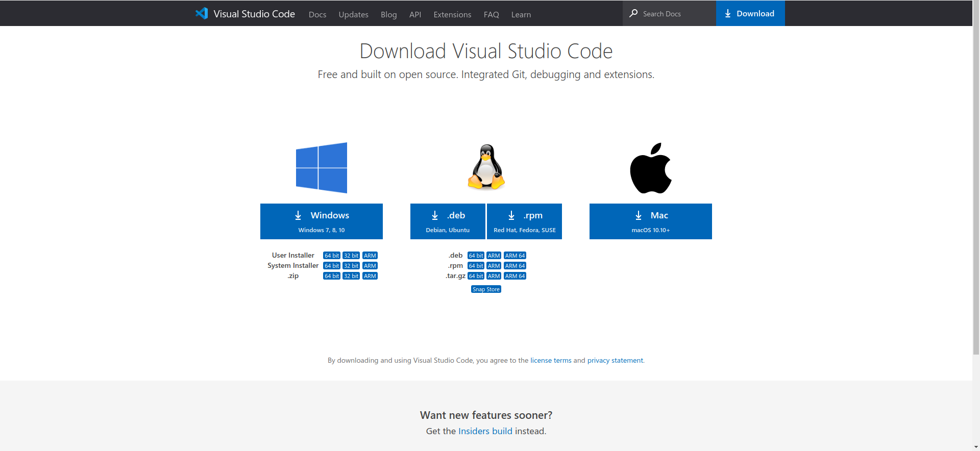Download the Windows 7, 8, 10 installer
The height and width of the screenshot is (451, 980).
322,221
